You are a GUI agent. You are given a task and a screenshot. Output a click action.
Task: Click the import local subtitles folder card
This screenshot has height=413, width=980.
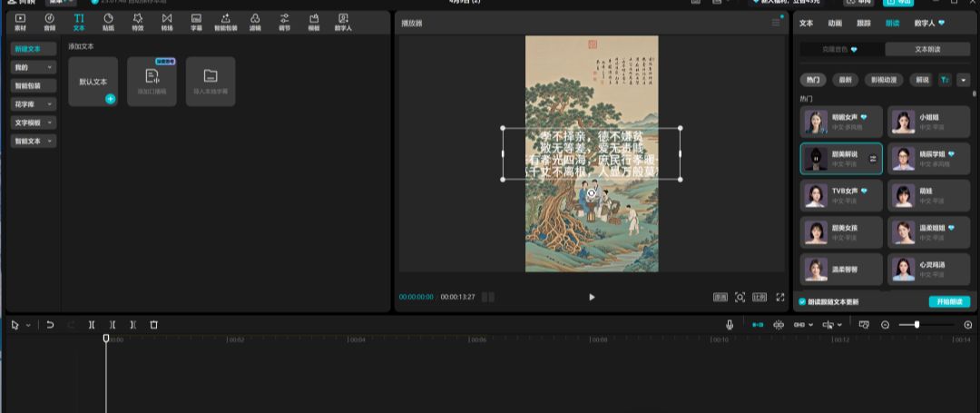pyautogui.click(x=211, y=81)
